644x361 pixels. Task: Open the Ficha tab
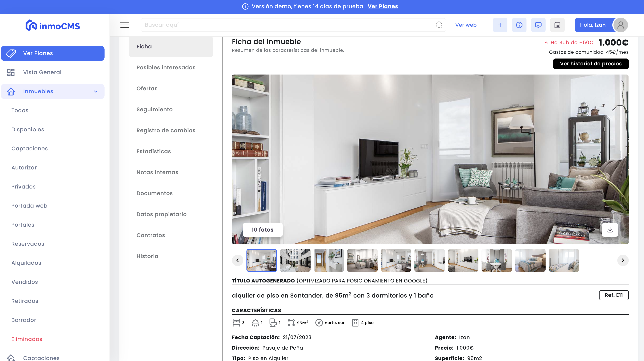171,47
